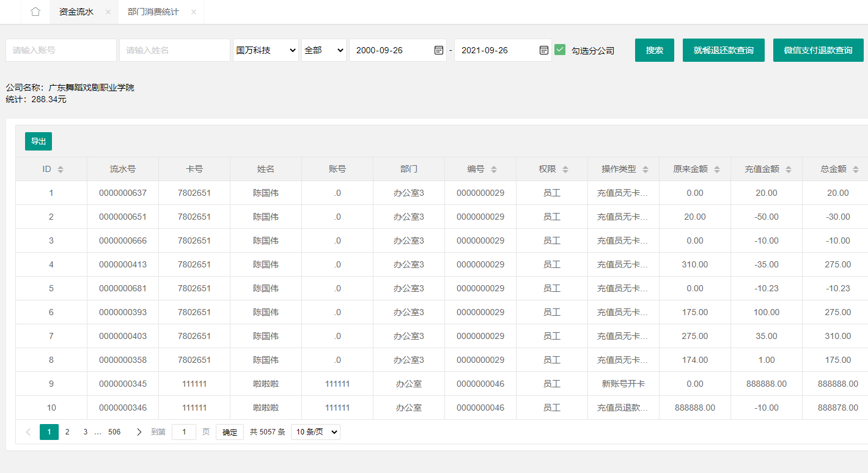
Task: Open 微信支付退款查询 button
Action: (818, 50)
